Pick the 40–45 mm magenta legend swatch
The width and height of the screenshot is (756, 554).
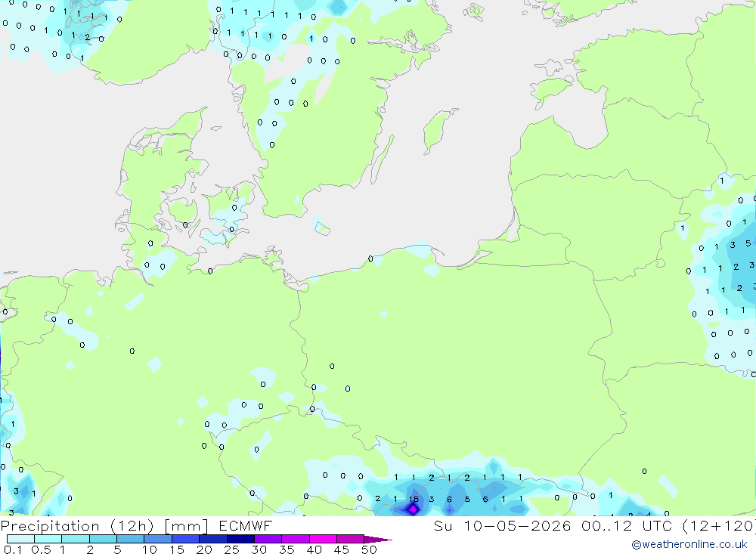click(x=323, y=539)
